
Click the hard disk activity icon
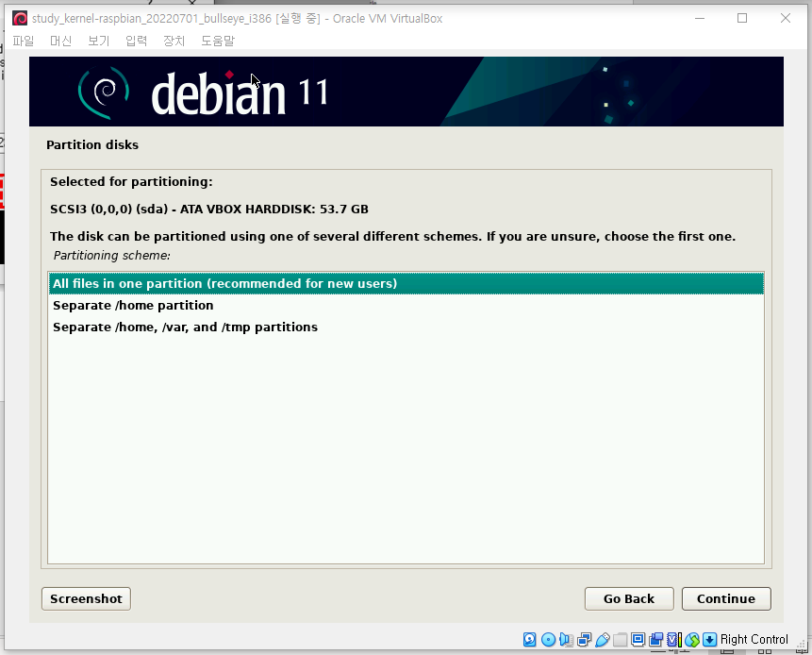(x=529, y=640)
